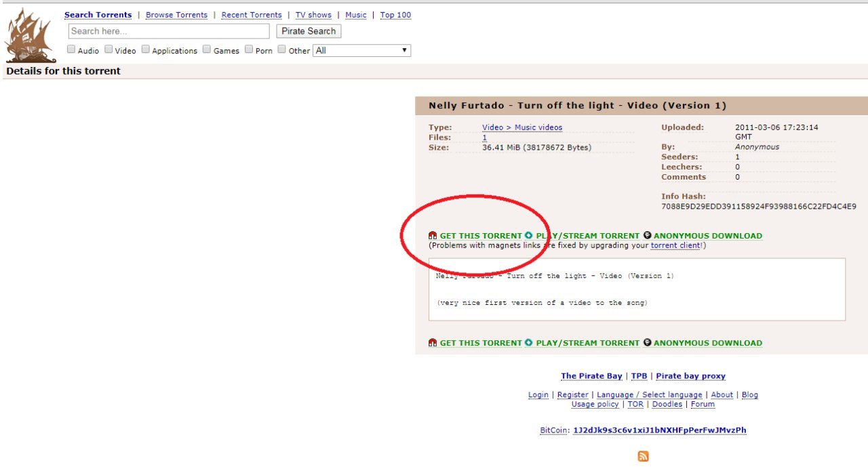Click the upload date 2011-03-06 17:23:14
This screenshot has width=868, height=473.
tap(776, 132)
